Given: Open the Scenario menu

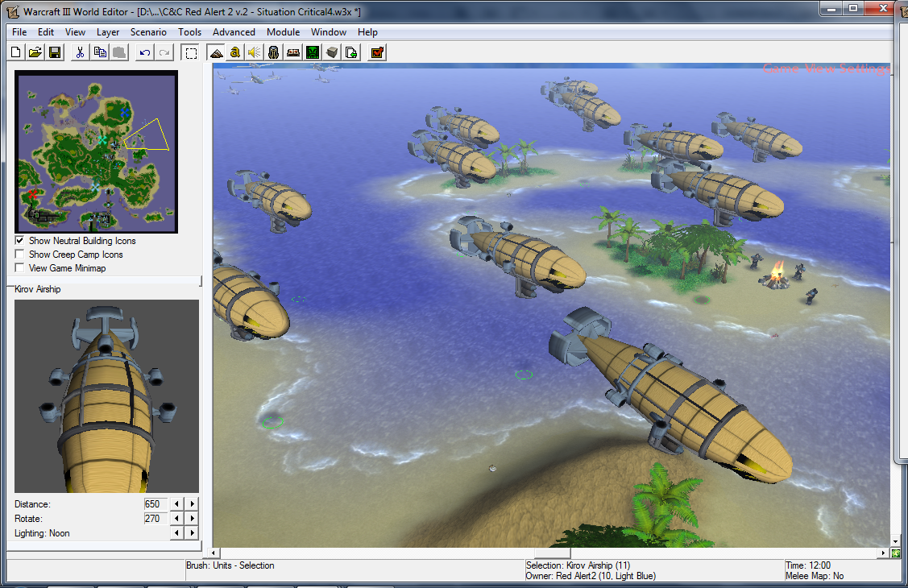Looking at the screenshot, I should click(x=148, y=32).
